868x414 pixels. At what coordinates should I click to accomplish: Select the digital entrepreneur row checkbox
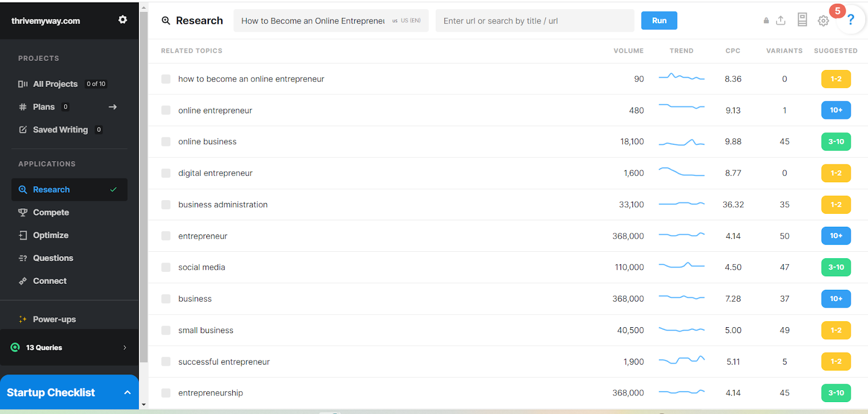166,173
